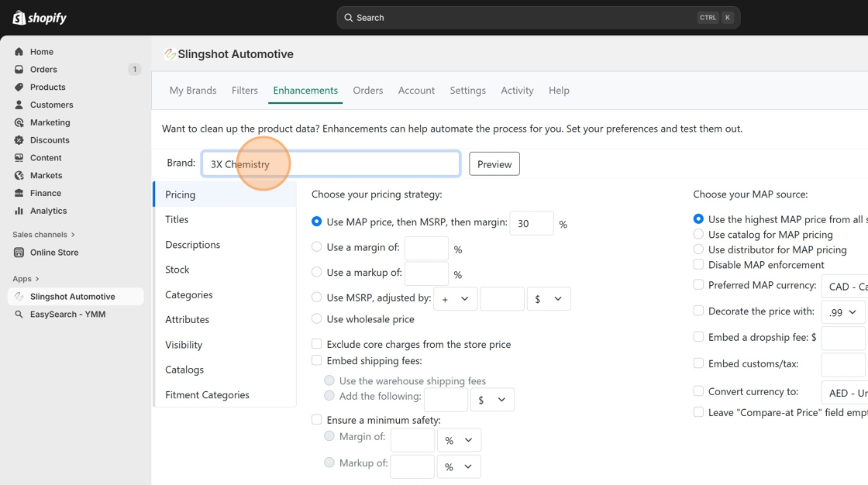
Task: Select the Use wholesale price radio
Action: (x=317, y=319)
